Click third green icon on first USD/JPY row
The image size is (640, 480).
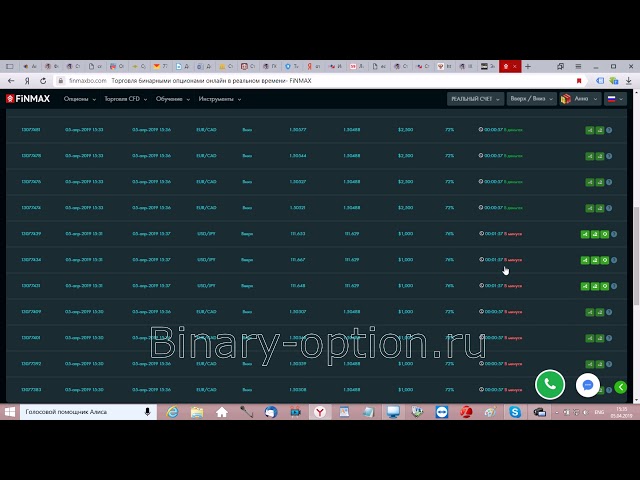click(x=603, y=234)
